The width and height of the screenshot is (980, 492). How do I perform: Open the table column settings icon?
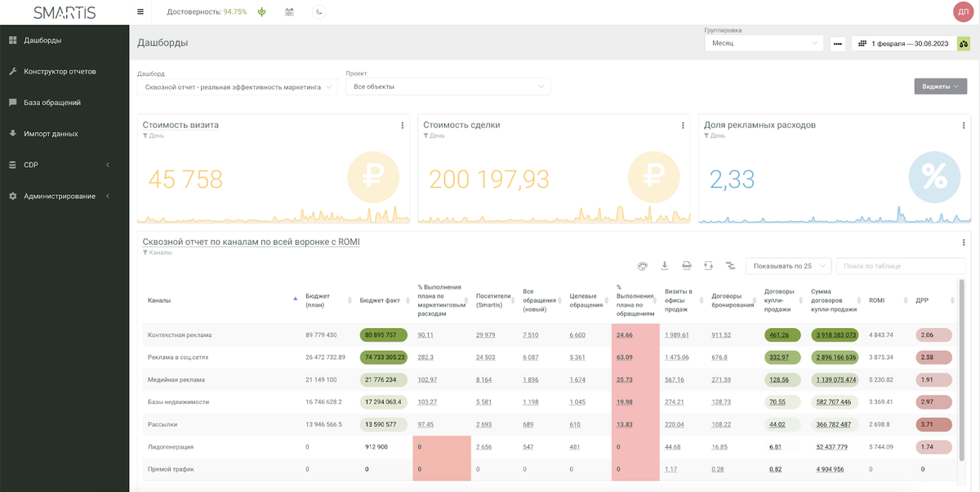click(x=730, y=265)
